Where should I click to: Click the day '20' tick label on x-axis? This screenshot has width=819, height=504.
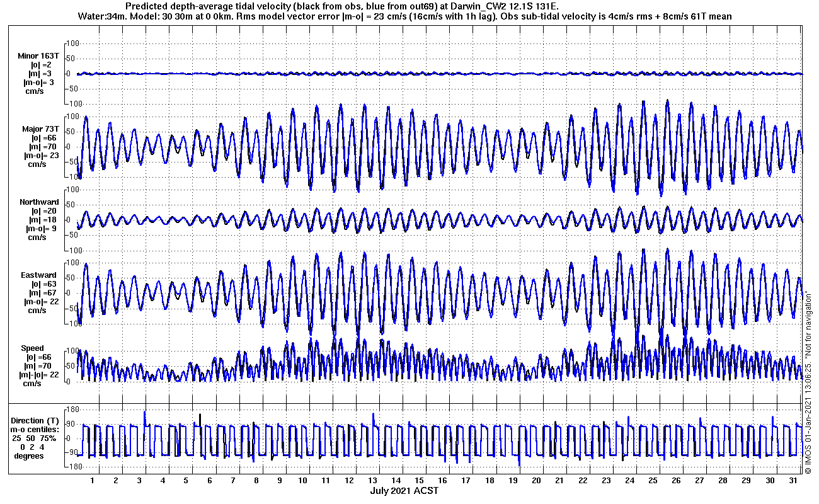(x=535, y=481)
